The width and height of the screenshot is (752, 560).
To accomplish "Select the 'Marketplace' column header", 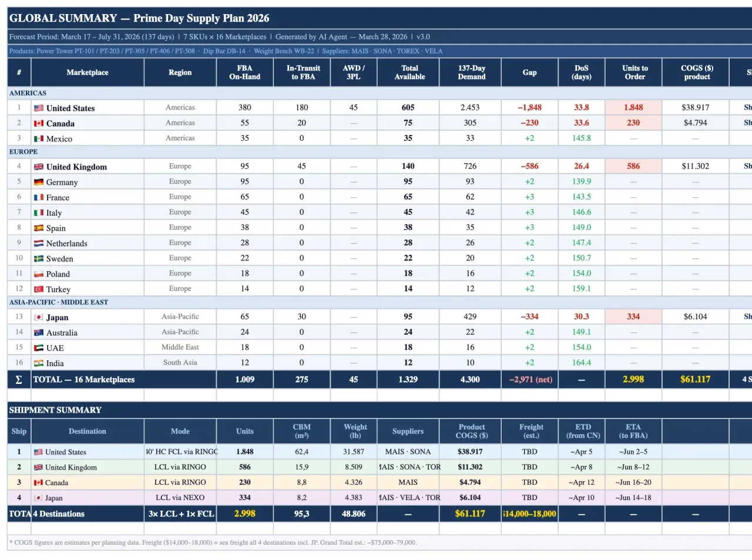I will tap(88, 73).
